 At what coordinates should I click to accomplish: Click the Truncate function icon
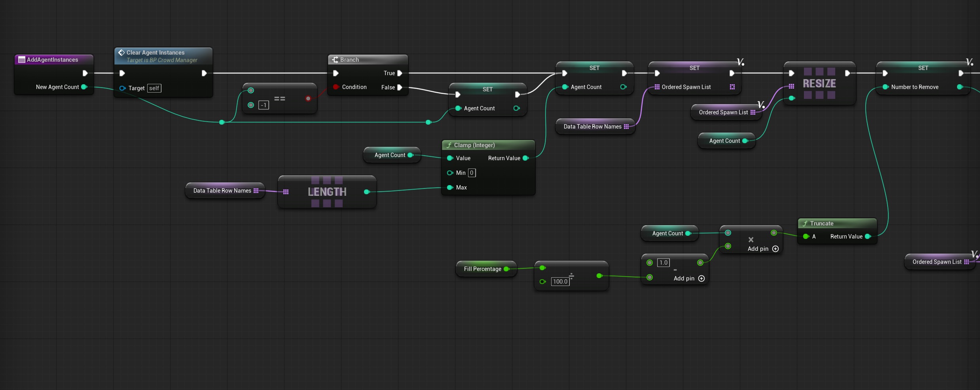coord(805,223)
